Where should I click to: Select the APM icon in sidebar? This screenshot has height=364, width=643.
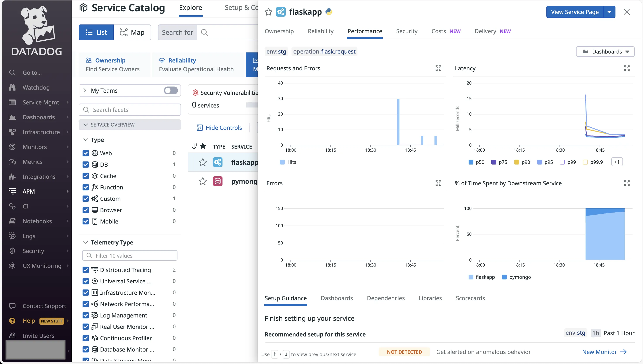(12, 191)
